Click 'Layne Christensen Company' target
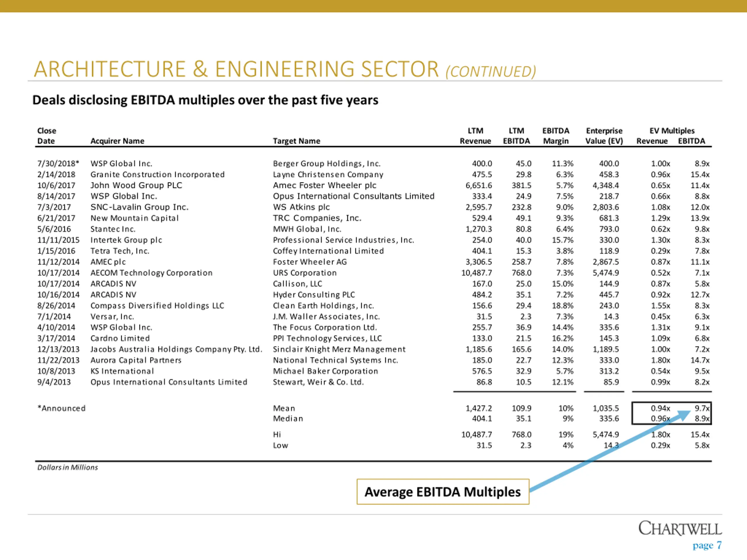Screen dimensions: 747x560 coord(328,174)
